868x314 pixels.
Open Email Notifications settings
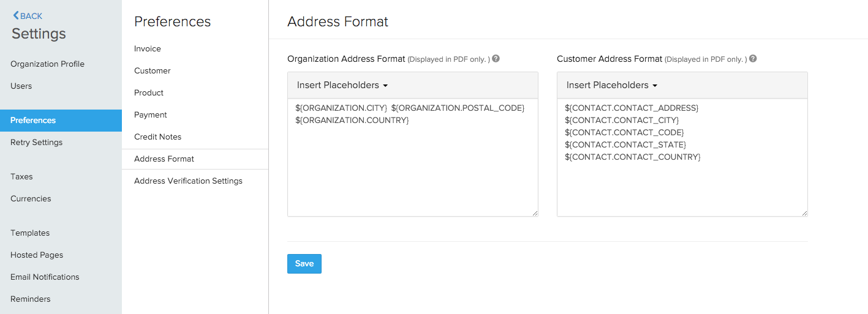[45, 277]
